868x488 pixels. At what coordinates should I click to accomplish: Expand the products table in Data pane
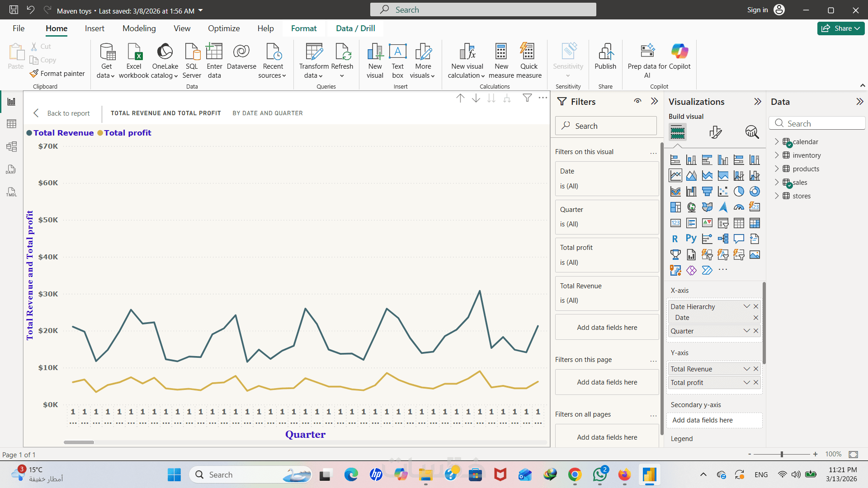click(777, 169)
